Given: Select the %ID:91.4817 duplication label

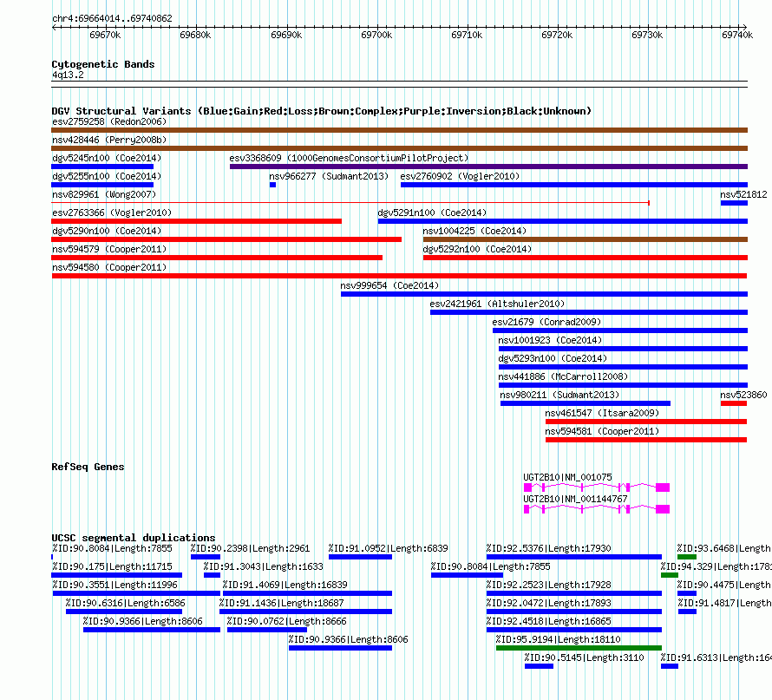Looking at the screenshot, I should (725, 603).
